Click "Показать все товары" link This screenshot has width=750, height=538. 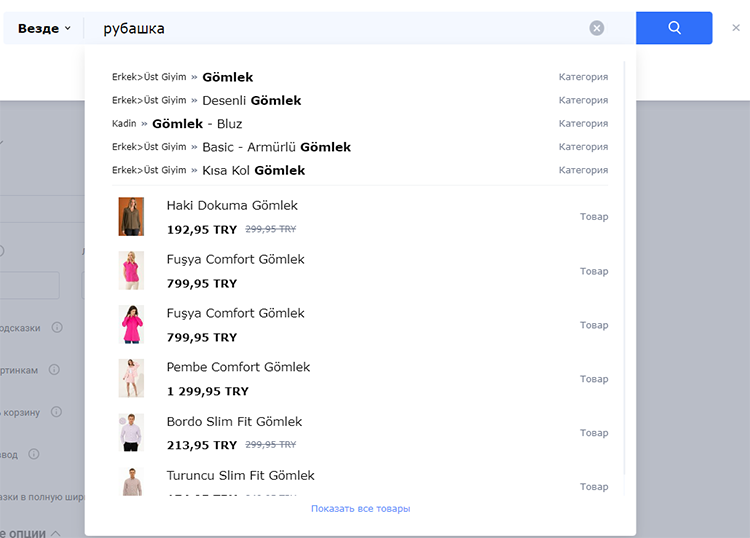360,509
